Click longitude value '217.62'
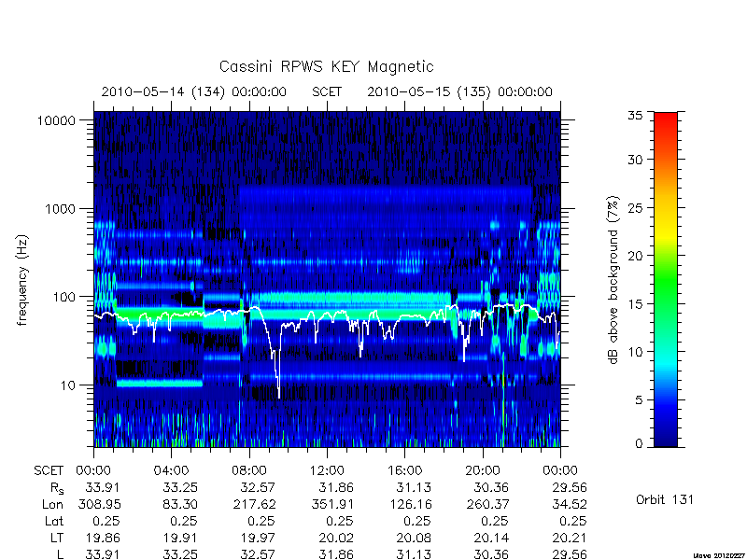This screenshot has height=560, width=747. (254, 504)
